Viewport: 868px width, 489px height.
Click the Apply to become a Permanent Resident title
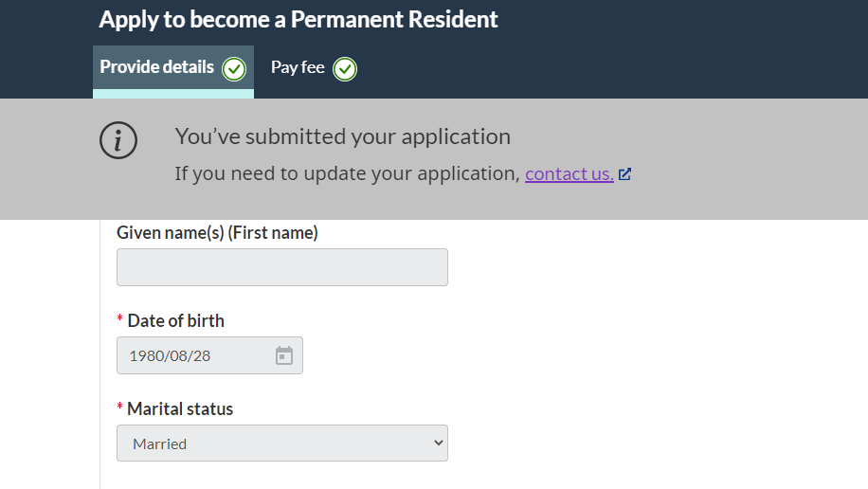[298, 19]
